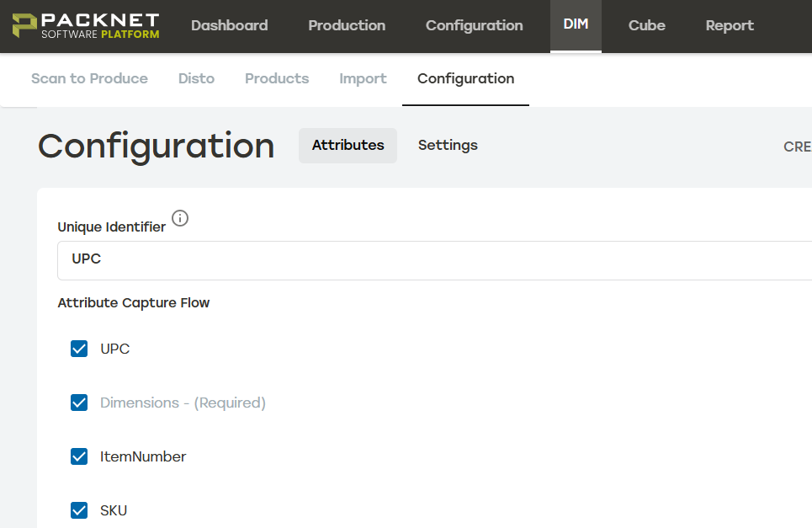Image resolution: width=812 pixels, height=528 pixels.
Task: Enable the UPC attribute checkbox
Action: [x=78, y=348]
